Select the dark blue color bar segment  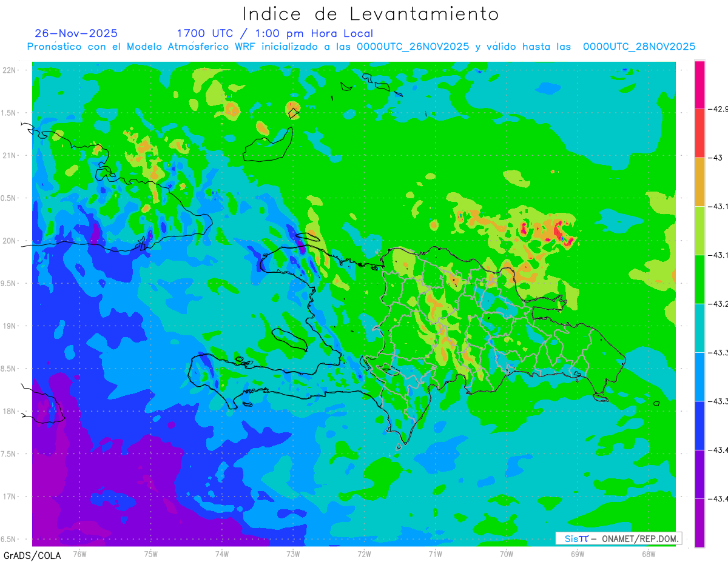(699, 425)
